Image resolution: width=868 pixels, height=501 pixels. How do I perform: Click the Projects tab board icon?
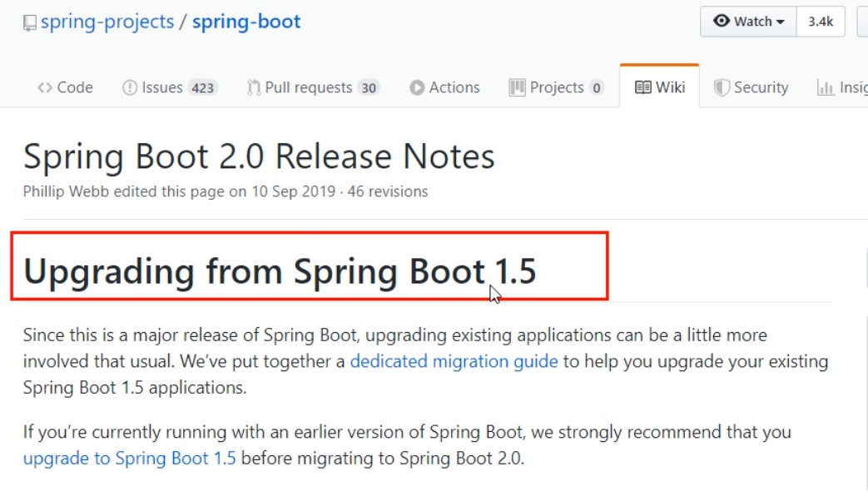(517, 87)
